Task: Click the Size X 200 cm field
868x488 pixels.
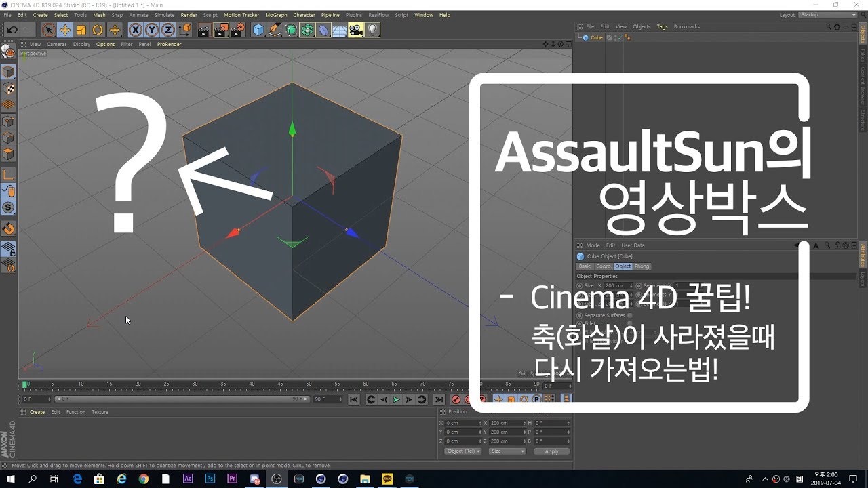Action: tap(618, 285)
